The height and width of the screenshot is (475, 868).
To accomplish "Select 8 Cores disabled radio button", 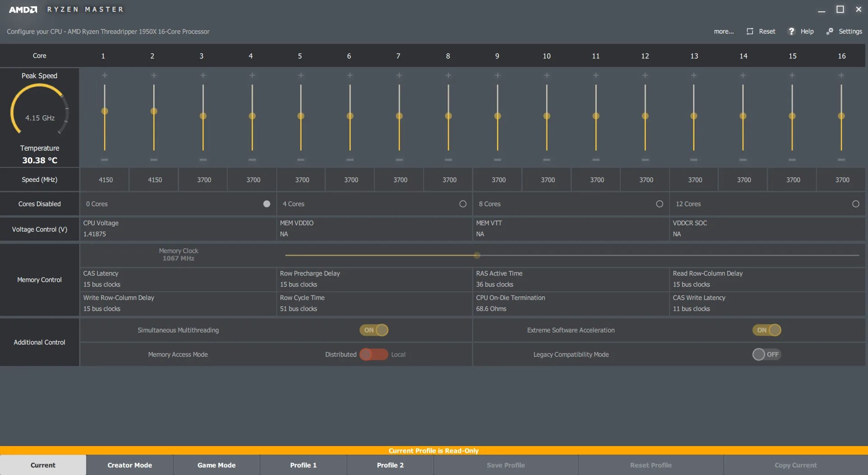I will [x=660, y=204].
